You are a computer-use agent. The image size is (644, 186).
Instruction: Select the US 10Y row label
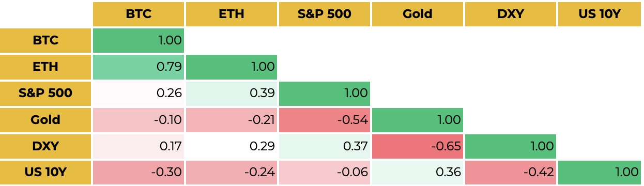click(x=45, y=173)
